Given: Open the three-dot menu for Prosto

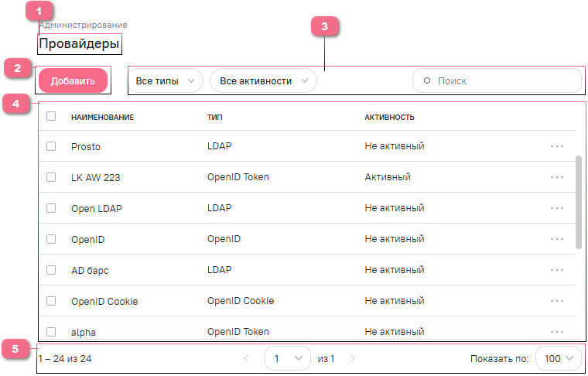Looking at the screenshot, I should click(557, 146).
